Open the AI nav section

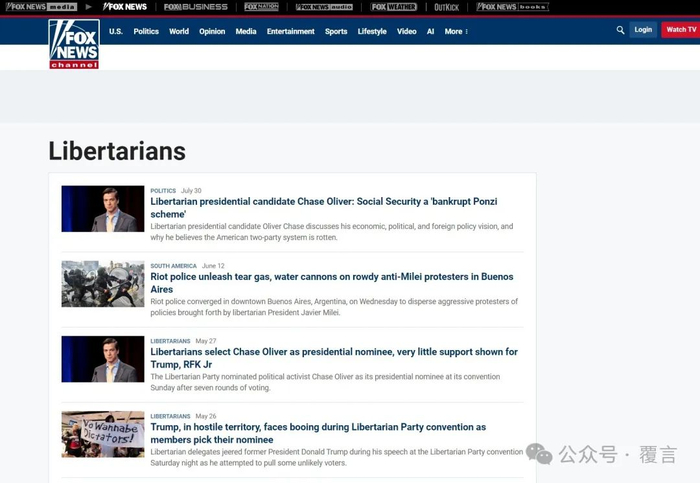(x=430, y=31)
